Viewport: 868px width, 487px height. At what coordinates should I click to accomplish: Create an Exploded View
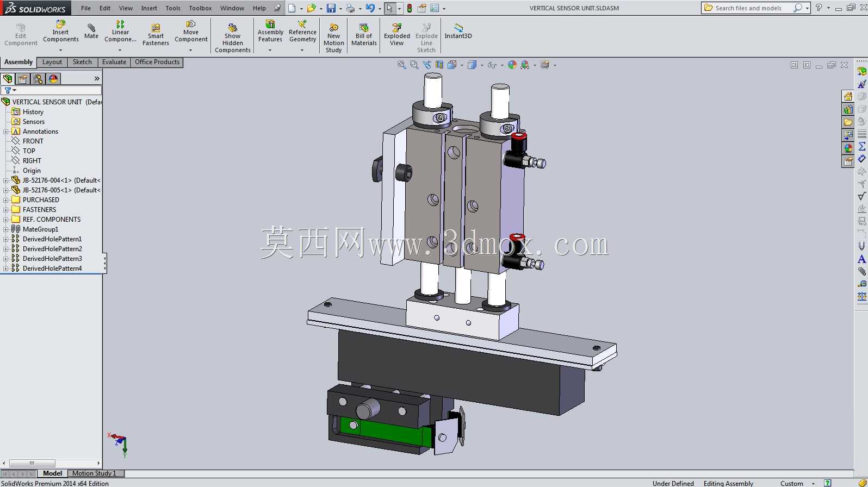point(397,35)
